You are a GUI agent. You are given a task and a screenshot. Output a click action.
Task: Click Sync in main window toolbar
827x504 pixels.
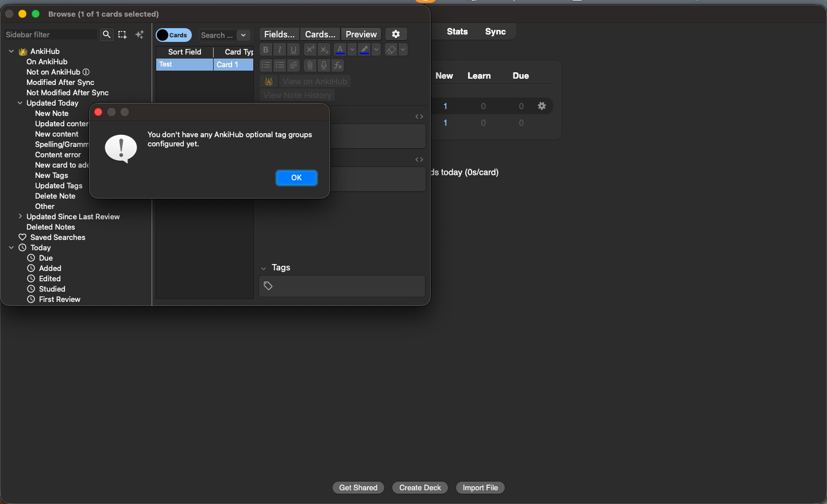[x=495, y=32]
